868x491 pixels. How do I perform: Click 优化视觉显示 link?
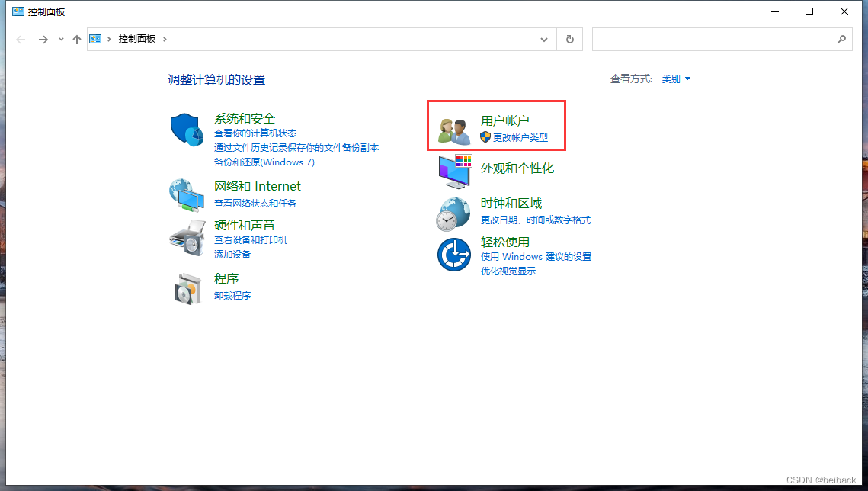[x=508, y=271]
